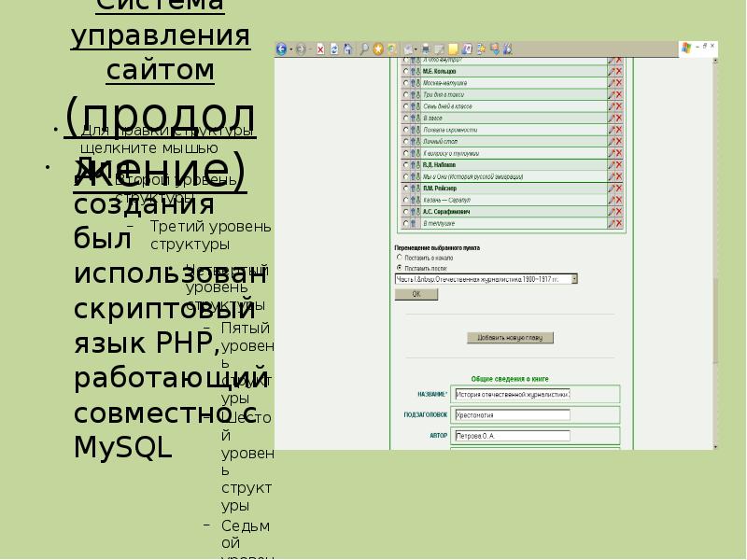Click edit pencil for М.Е. Кольцов

[x=612, y=71]
